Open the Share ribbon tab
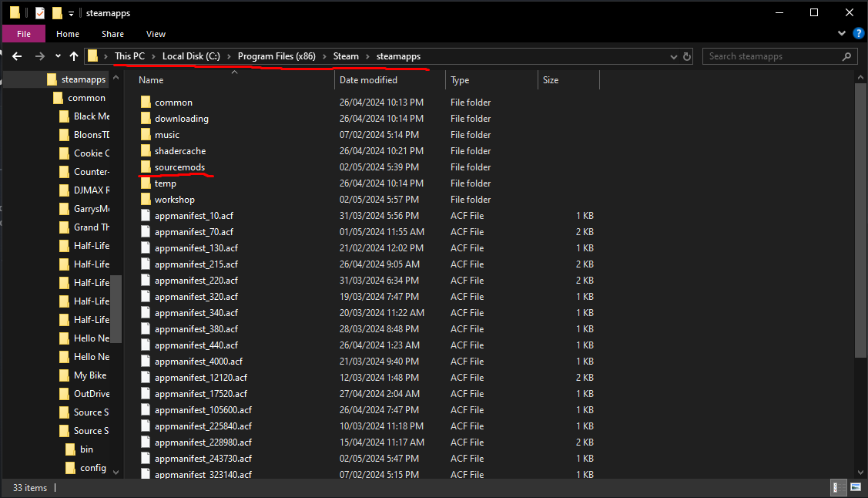868x498 pixels. pos(113,34)
